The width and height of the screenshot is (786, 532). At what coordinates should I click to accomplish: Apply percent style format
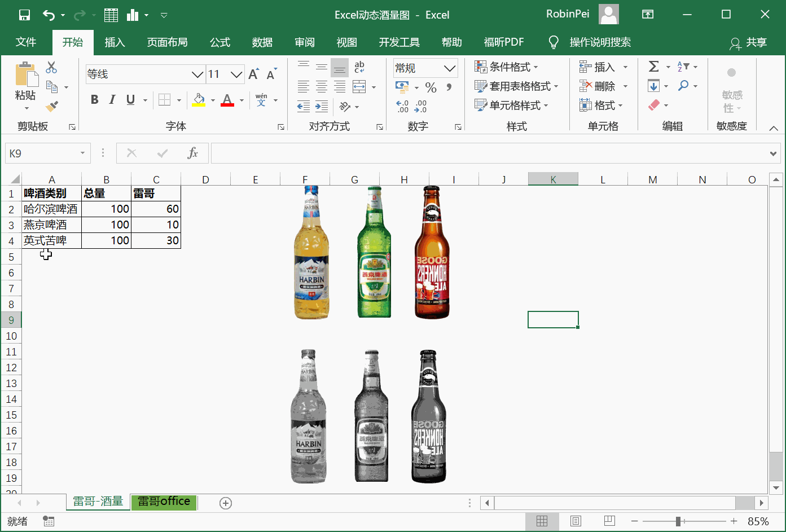(x=431, y=87)
